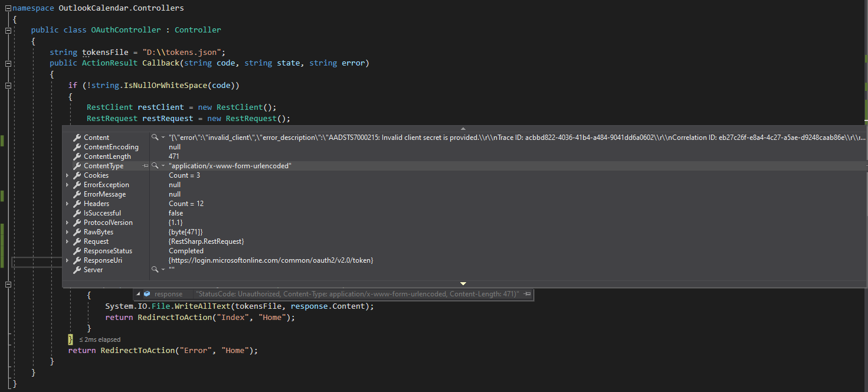Expand the Headers property
The image size is (868, 392).
[x=67, y=204]
